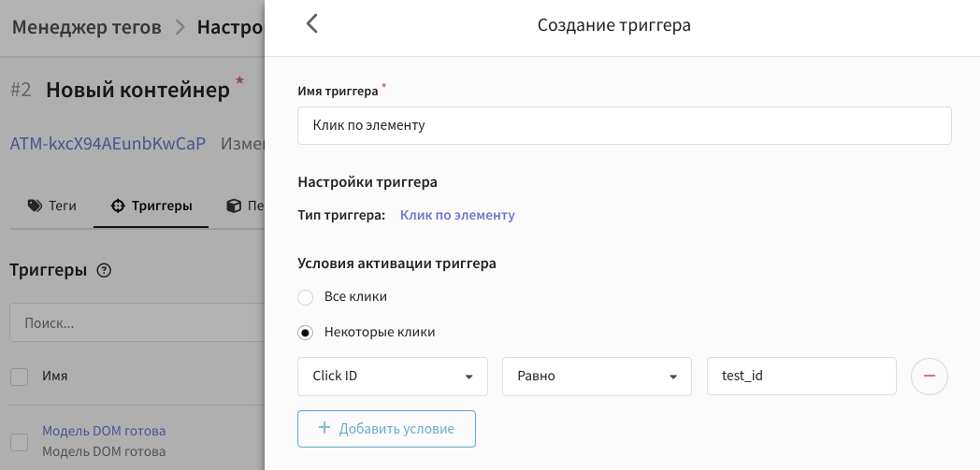980x470 pixels.
Task: Expand the Равно operator dropdown
Action: (x=597, y=377)
